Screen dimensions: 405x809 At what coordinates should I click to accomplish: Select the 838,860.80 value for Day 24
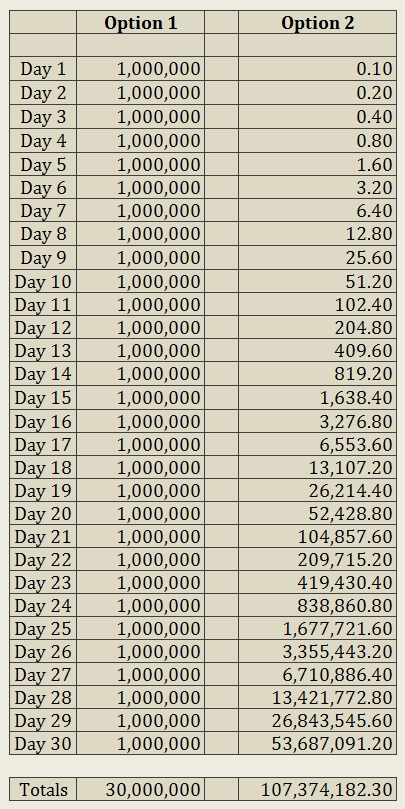317,606
